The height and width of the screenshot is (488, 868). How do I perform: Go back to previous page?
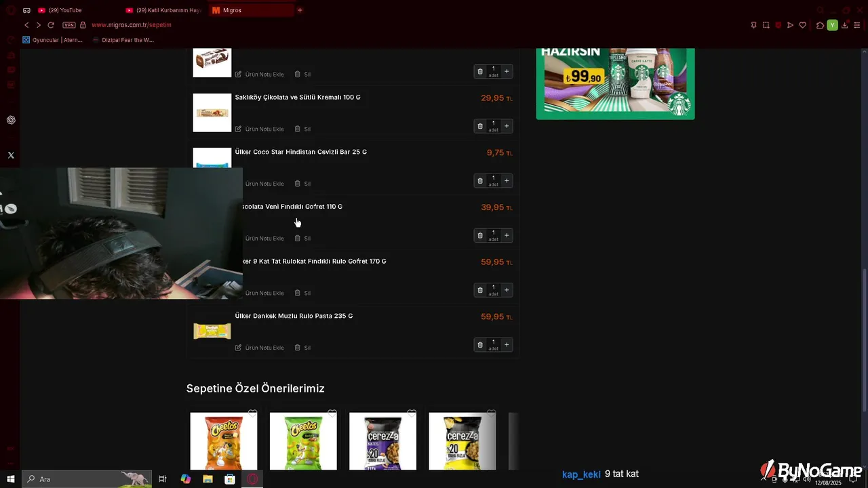coord(26,25)
